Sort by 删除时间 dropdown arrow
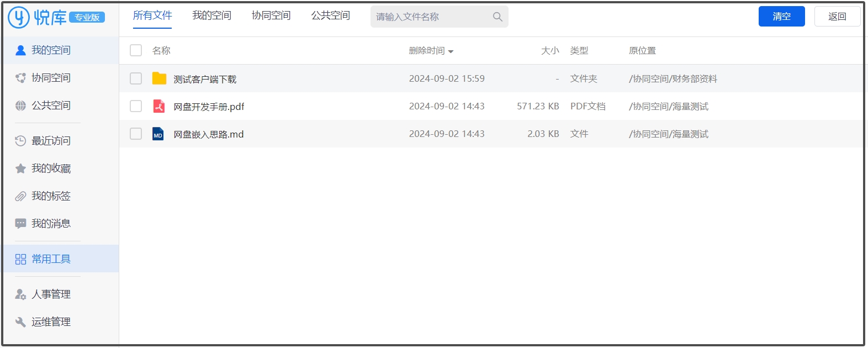The image size is (868, 348). coord(451,51)
